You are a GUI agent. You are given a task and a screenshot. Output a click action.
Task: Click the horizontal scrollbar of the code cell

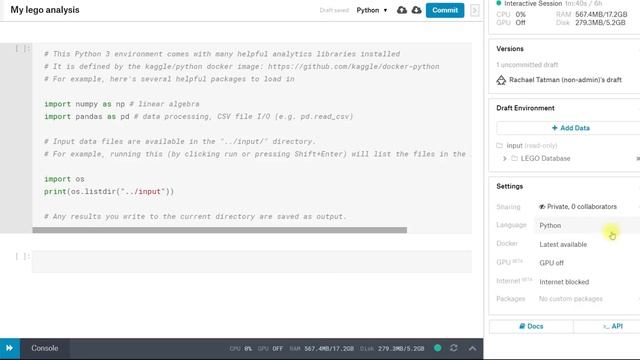(220, 230)
